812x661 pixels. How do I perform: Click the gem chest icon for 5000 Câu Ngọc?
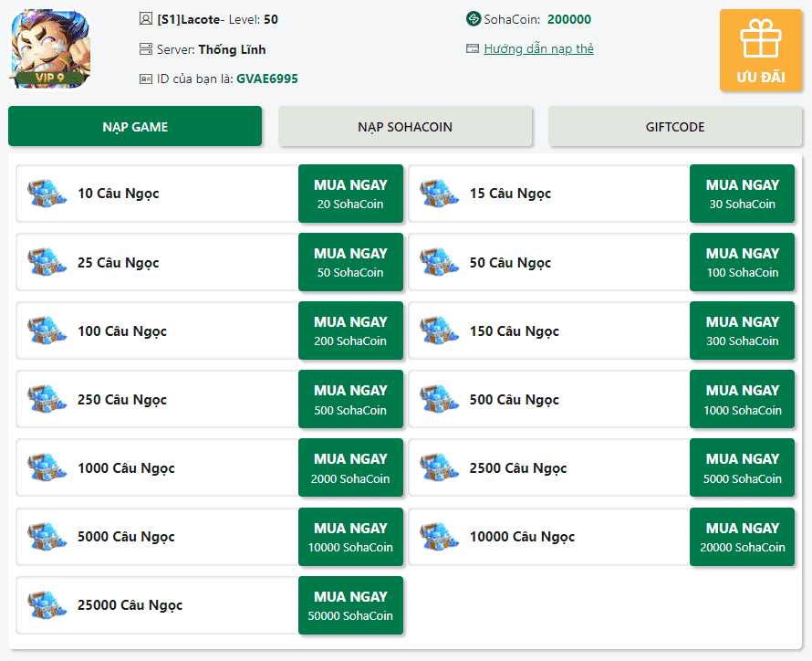pos(47,536)
